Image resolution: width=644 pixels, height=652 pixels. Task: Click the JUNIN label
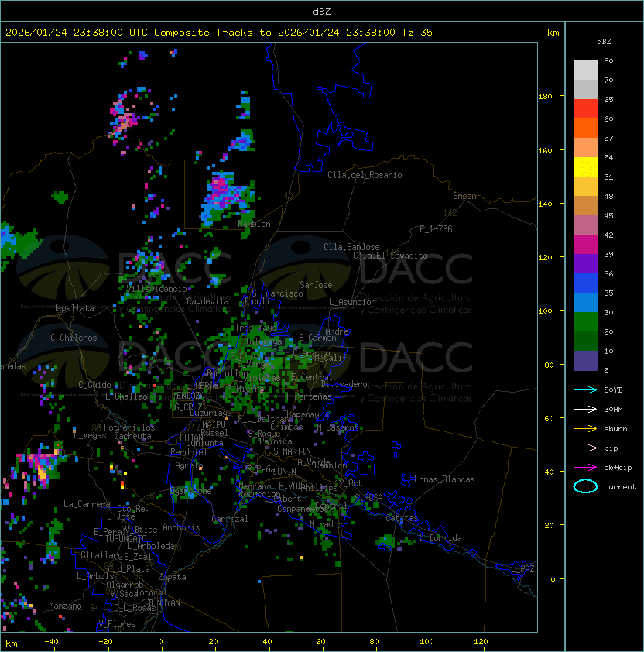[x=284, y=471]
